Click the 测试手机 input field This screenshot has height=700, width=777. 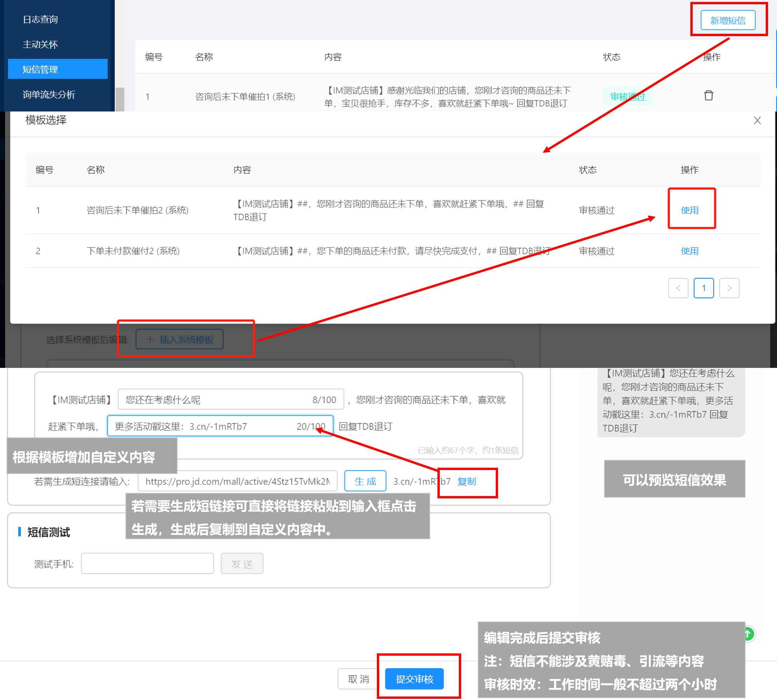147,563
